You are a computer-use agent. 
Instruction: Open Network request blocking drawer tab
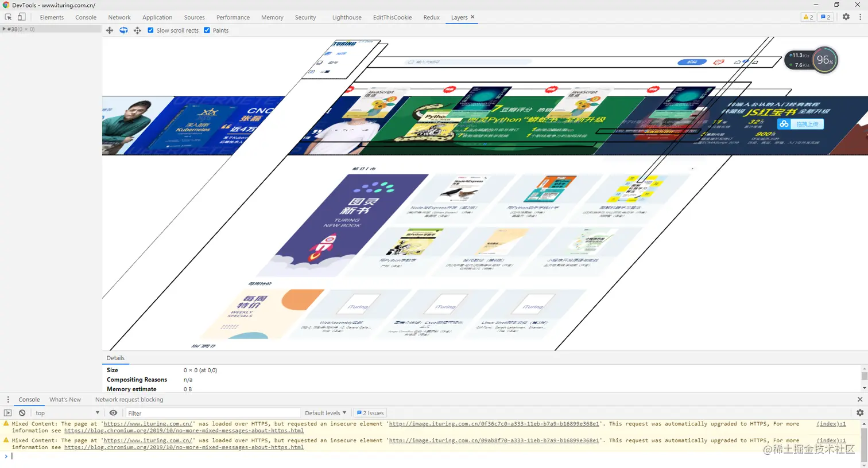coord(129,400)
